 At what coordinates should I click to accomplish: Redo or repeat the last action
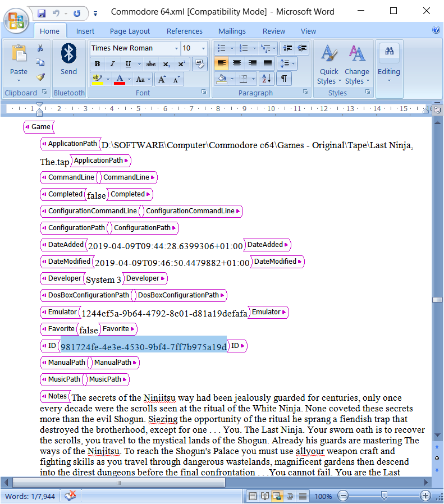pos(77,13)
